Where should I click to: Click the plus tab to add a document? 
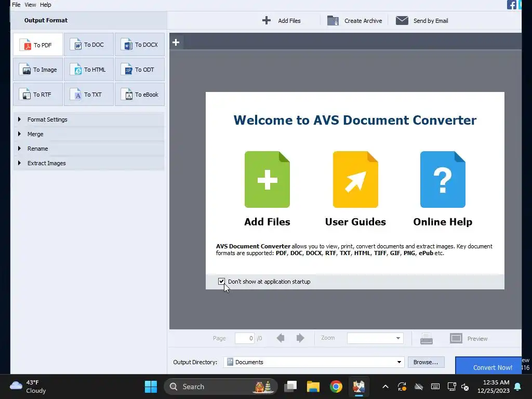click(x=176, y=43)
